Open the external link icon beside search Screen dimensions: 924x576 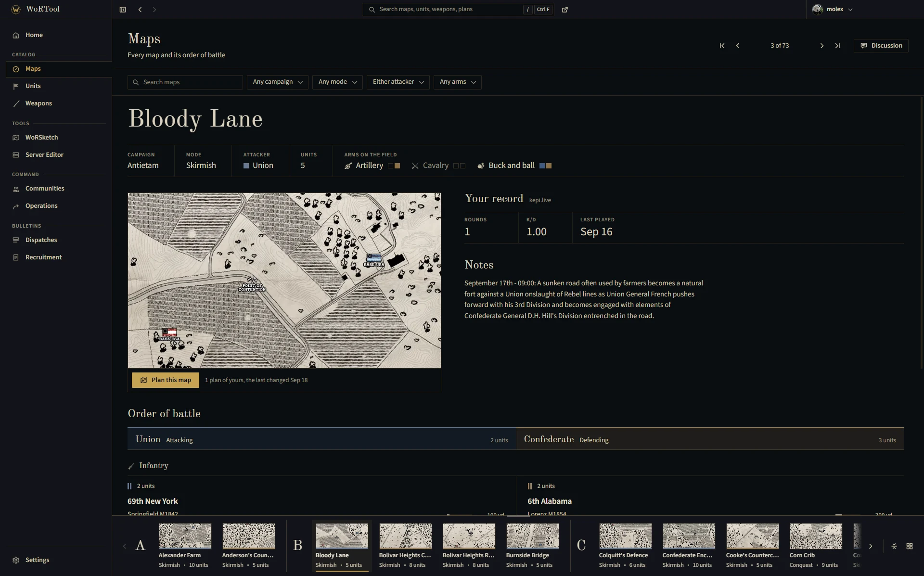point(565,9)
